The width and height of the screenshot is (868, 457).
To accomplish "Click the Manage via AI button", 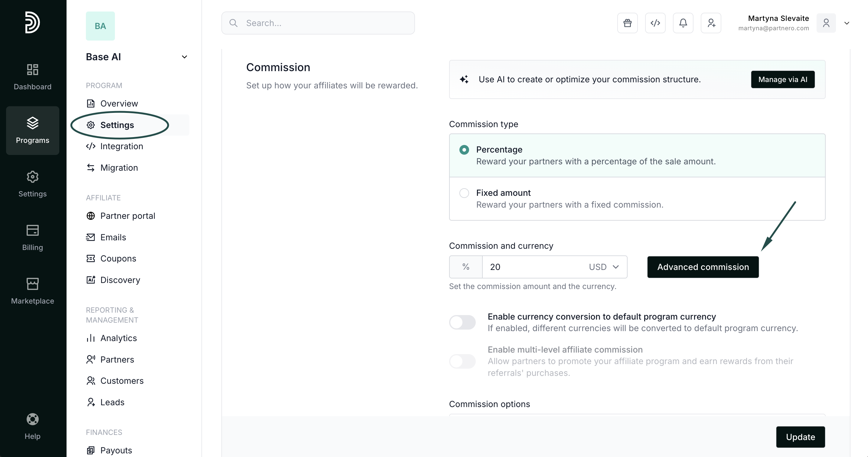I will (x=782, y=79).
